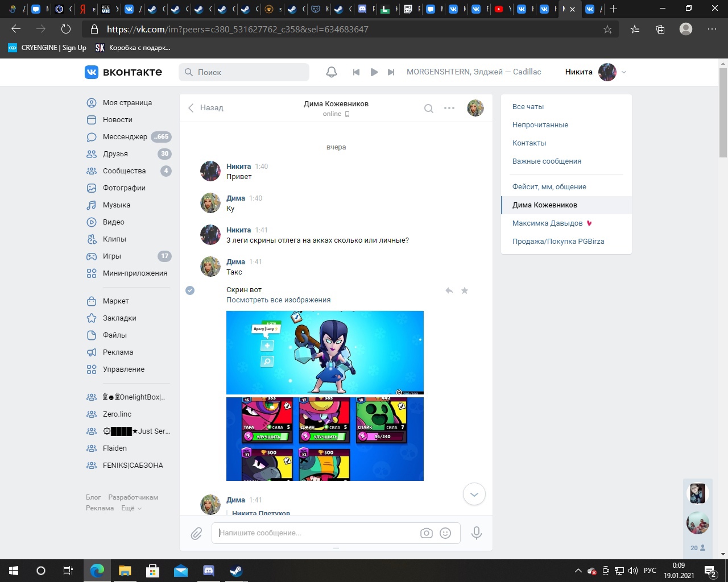Screen dimensions: 728x582
Task: Mark message as important with star
Action: pos(465,290)
